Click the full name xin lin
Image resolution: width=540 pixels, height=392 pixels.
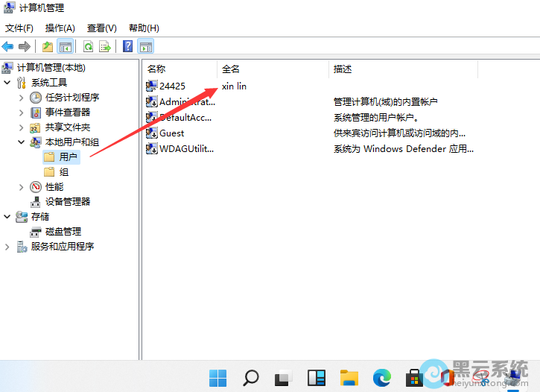click(234, 86)
